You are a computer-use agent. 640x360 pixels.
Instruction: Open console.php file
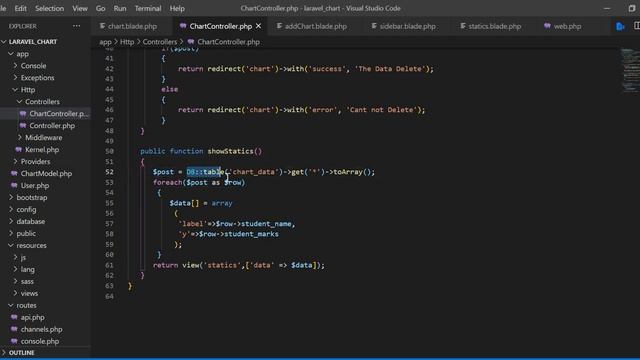pos(40,341)
